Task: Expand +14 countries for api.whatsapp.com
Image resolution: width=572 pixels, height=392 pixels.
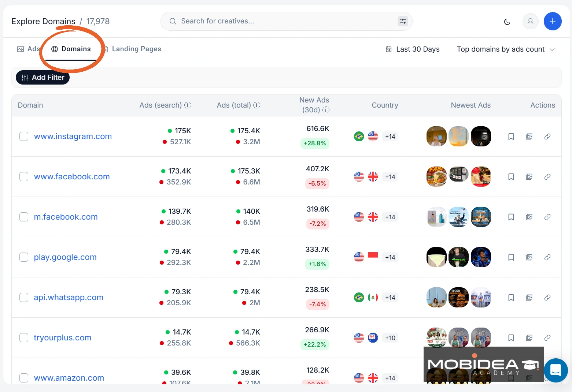Action: pos(390,298)
